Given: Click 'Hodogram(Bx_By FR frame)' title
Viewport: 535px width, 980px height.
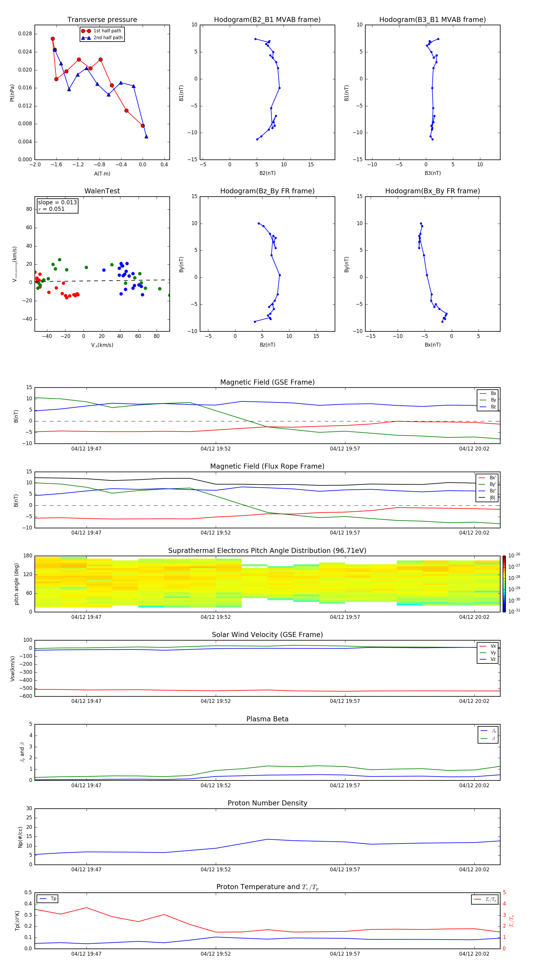Looking at the screenshot, I should [432, 191].
